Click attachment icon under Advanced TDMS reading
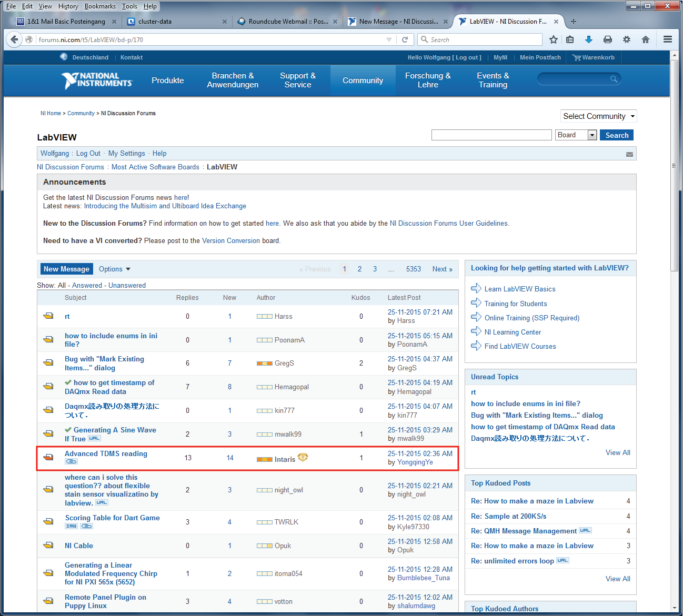This screenshot has width=683, height=616. click(71, 462)
